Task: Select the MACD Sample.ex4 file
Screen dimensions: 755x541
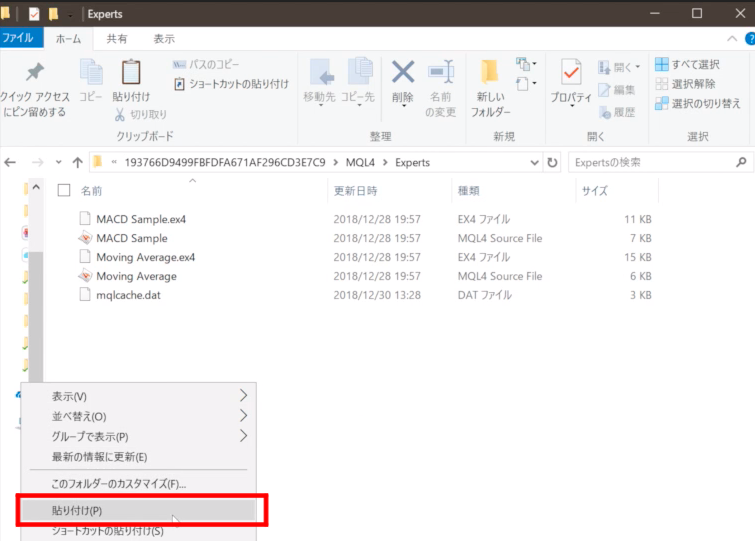Action: (x=141, y=219)
